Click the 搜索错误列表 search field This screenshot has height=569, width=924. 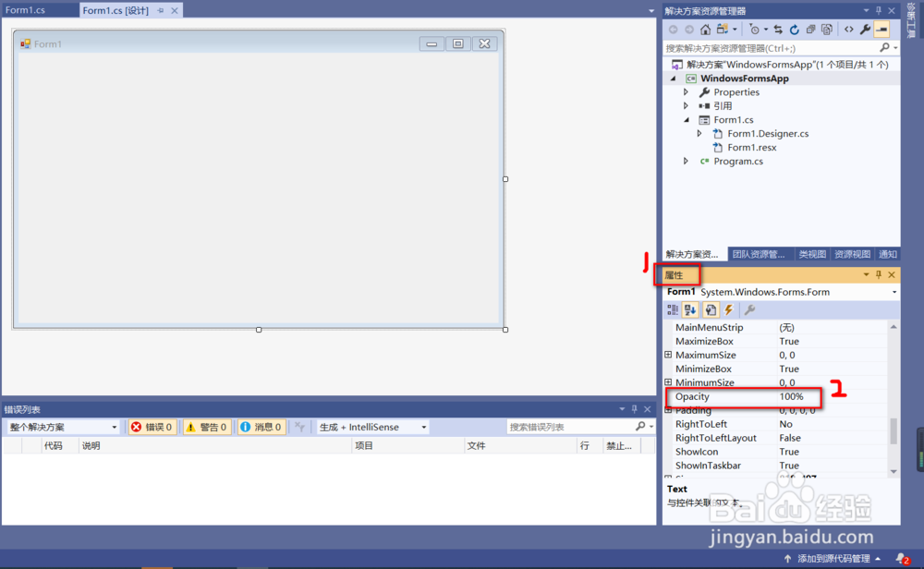click(570, 427)
